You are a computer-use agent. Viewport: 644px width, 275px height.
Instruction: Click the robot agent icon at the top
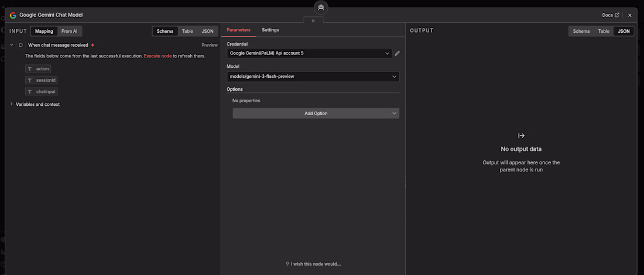[x=321, y=8]
